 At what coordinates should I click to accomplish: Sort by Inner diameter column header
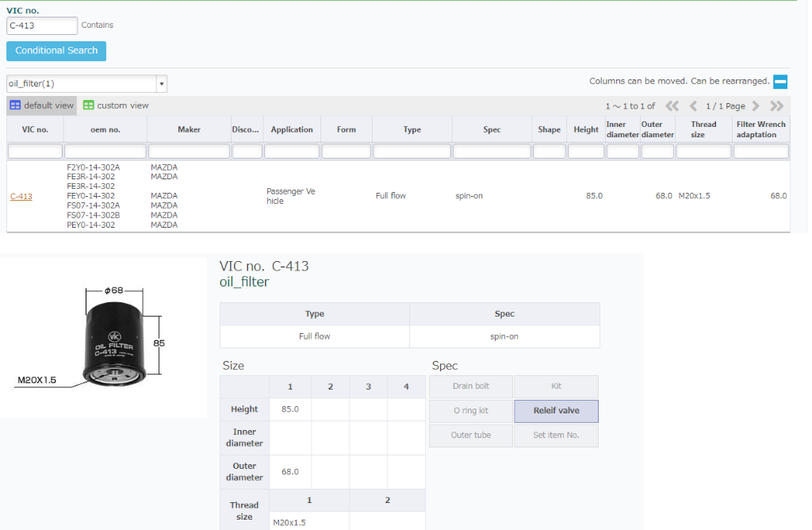coord(622,129)
